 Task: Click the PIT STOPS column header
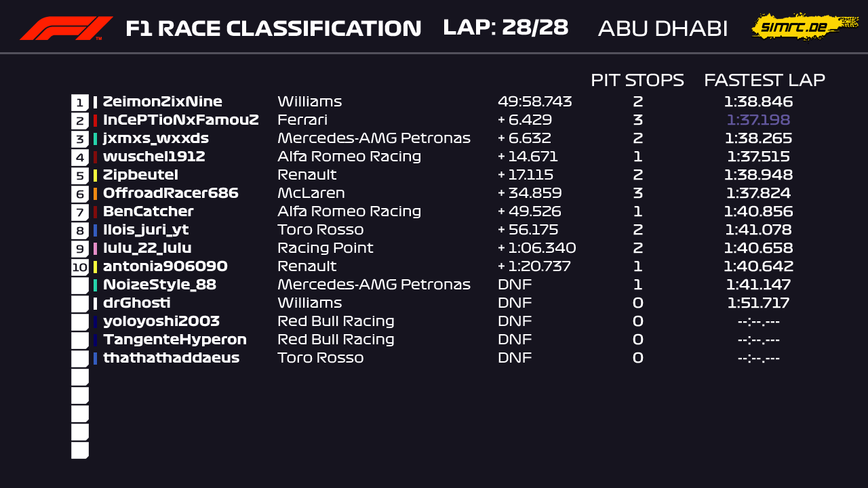coord(637,80)
